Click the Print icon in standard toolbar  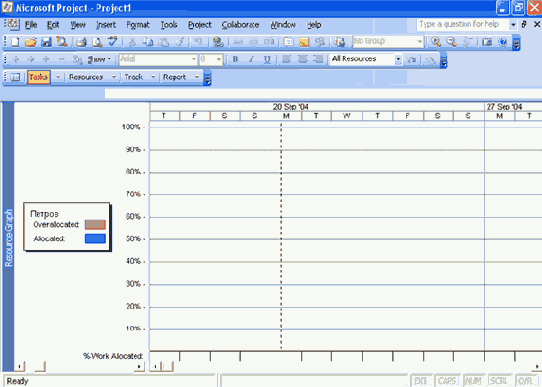pyautogui.click(x=82, y=42)
